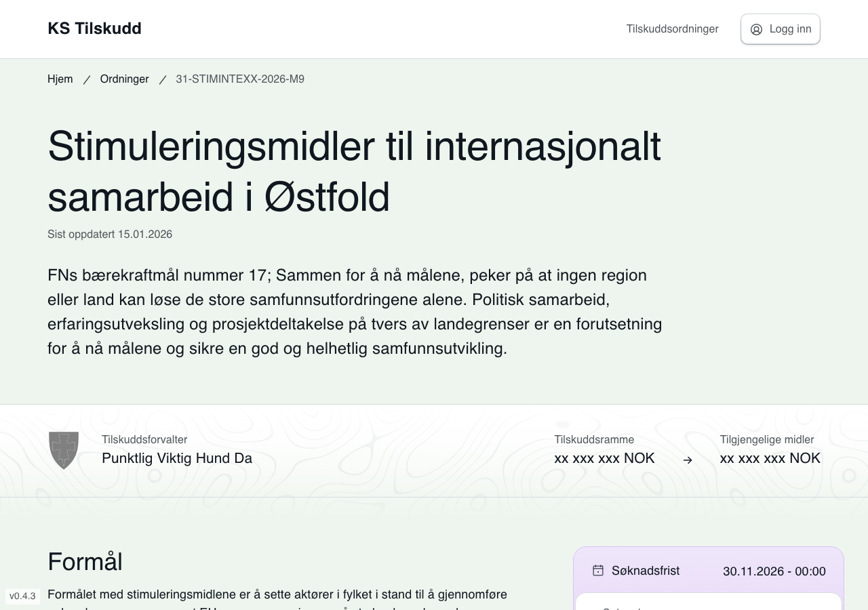Image resolution: width=868 pixels, height=610 pixels.
Task: Click the KS Tilskudd logo
Action: click(94, 28)
